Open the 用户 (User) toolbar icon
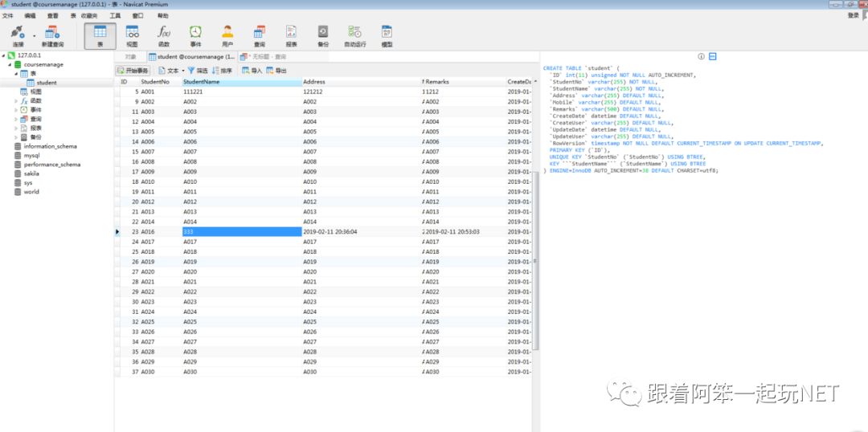868x432 pixels. 227,35
